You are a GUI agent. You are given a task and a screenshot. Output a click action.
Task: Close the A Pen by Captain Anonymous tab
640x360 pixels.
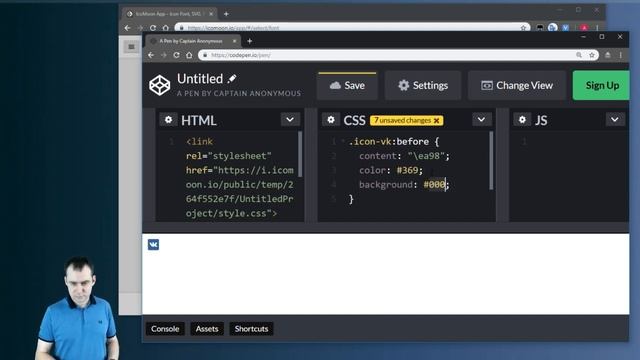235,41
